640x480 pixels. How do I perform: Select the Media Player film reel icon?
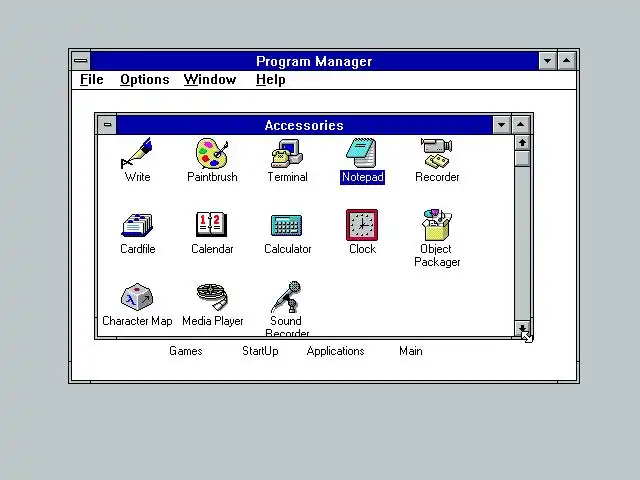212,297
